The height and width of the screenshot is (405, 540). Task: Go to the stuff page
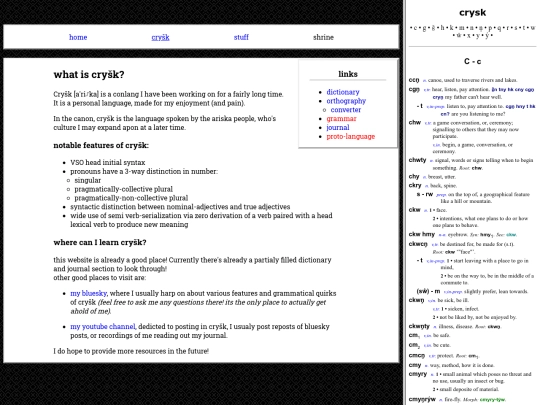click(241, 37)
